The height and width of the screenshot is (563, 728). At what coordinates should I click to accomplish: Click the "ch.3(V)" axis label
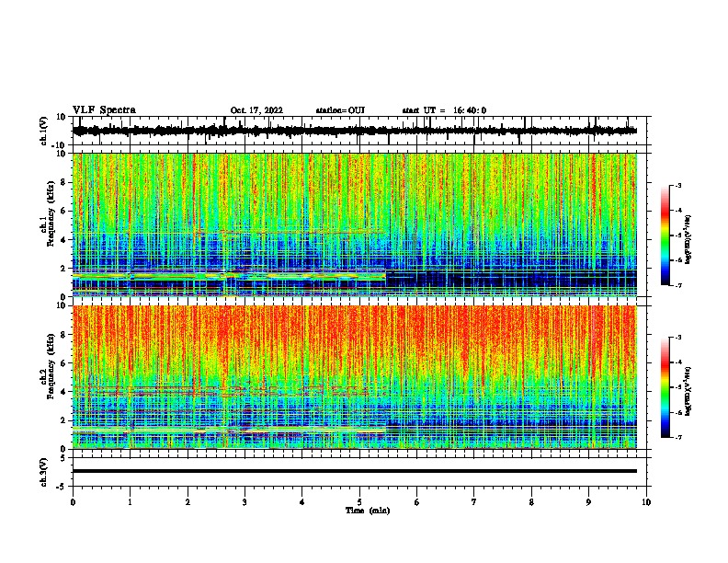coord(44,473)
